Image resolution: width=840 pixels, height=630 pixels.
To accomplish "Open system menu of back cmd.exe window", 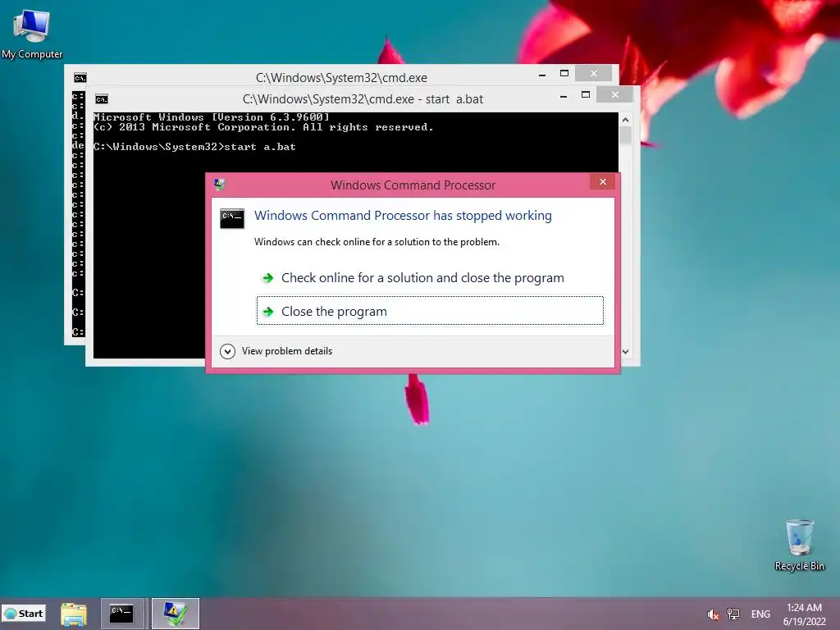I will 80,78.
